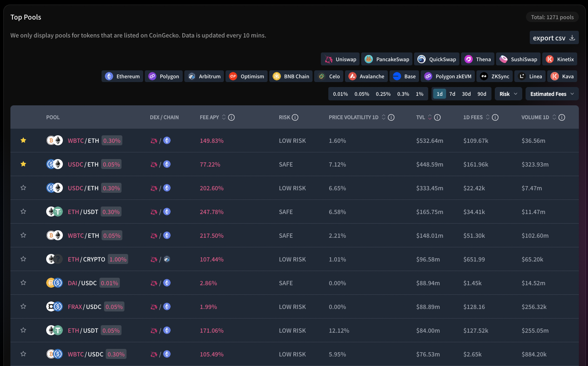Filter by Optimism chain
588x366 pixels.
246,76
